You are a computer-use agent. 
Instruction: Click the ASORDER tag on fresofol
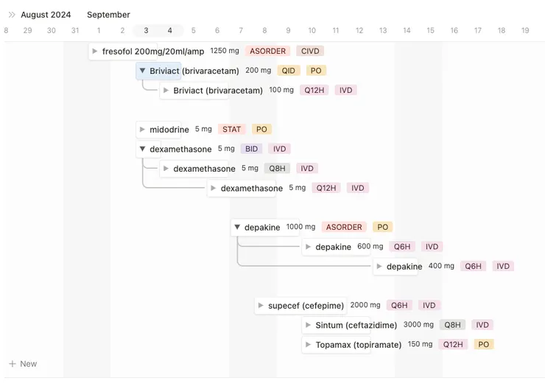[267, 52]
